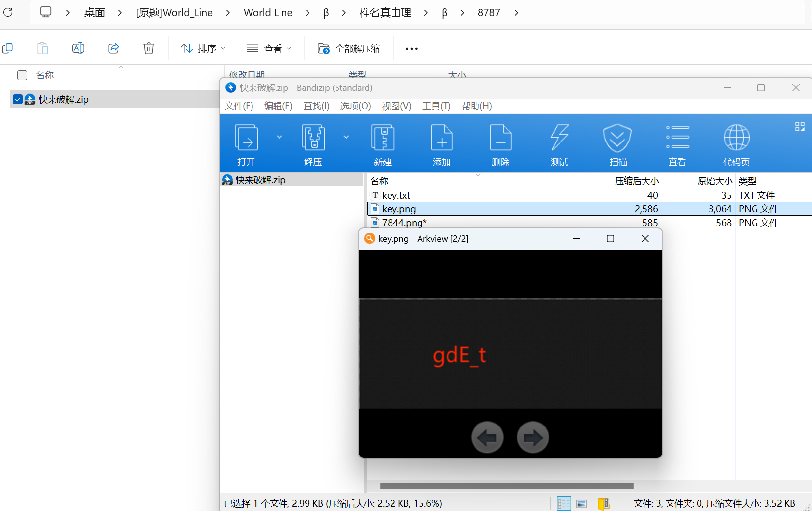This screenshot has height=511, width=812.
Task: Click the Add (添加) files icon
Action: [442, 138]
